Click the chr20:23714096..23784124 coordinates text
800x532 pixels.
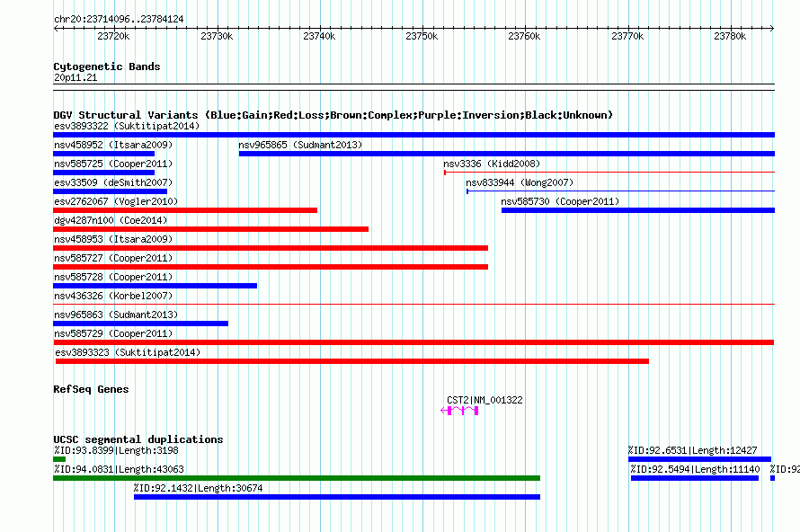coord(119,19)
